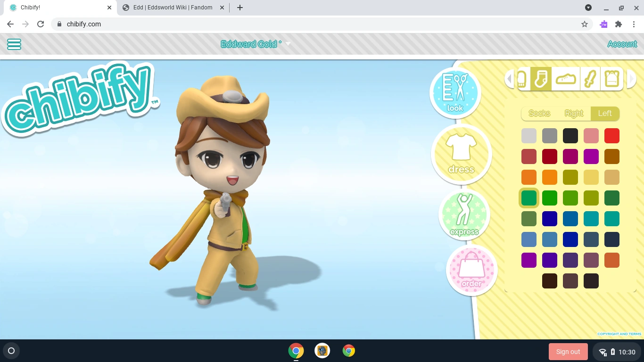Open the order shopping panel

pos(471,270)
